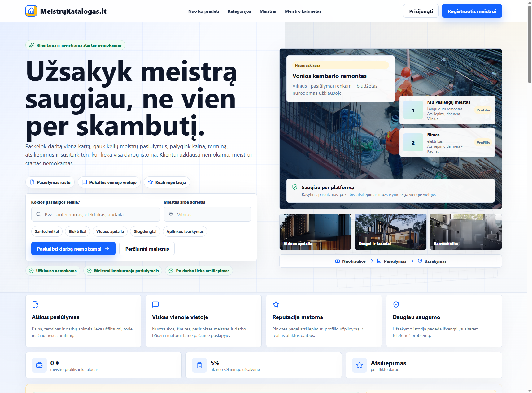Click the icon on the Aiškus pasiūlymas card
The image size is (532, 393).
click(35, 304)
